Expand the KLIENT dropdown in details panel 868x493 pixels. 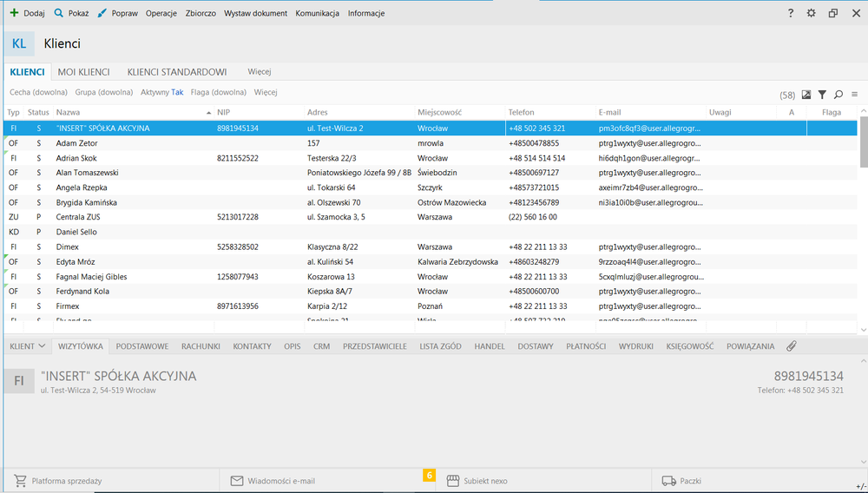coord(28,346)
